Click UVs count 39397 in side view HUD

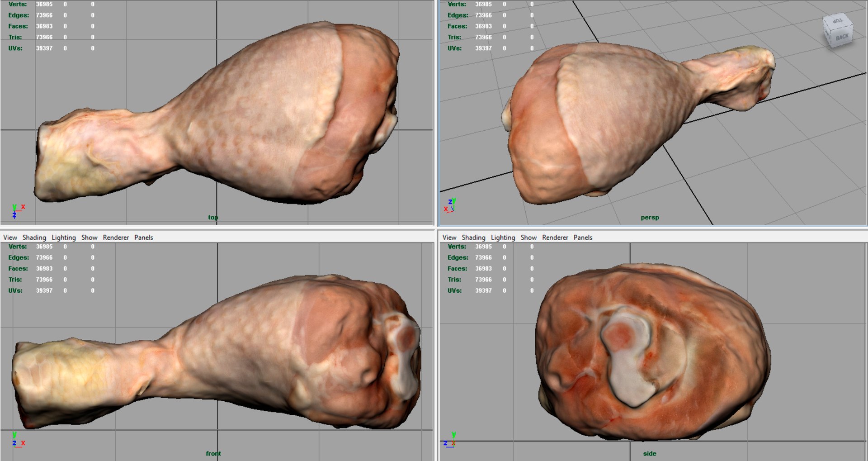pyautogui.click(x=483, y=290)
